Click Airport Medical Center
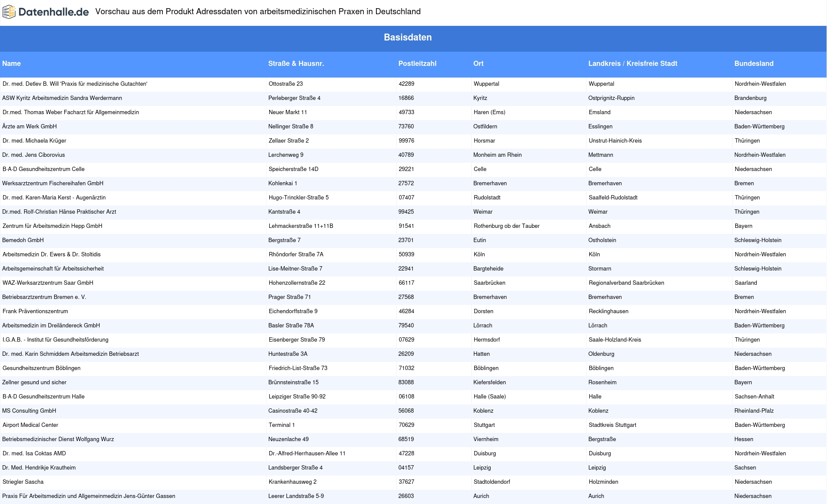The height and width of the screenshot is (504, 827). click(x=30, y=425)
